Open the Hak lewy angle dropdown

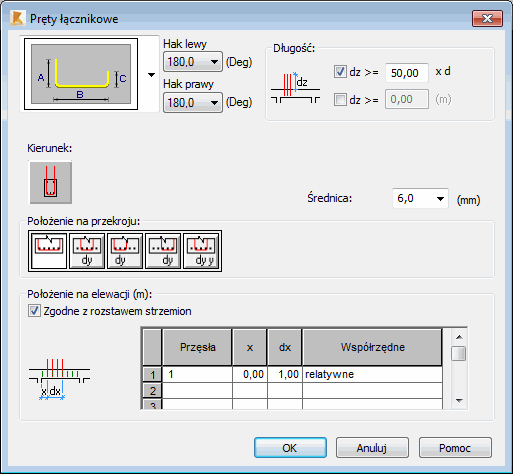click(x=193, y=62)
